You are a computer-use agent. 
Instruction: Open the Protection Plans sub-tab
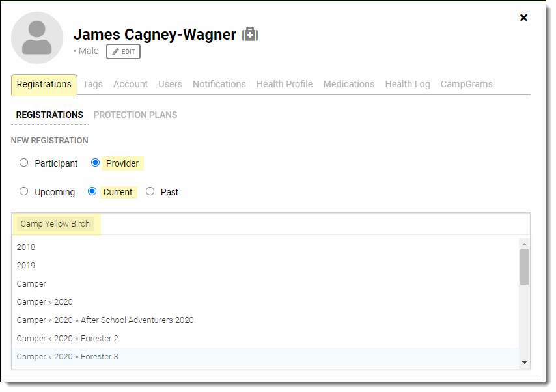[x=135, y=115]
